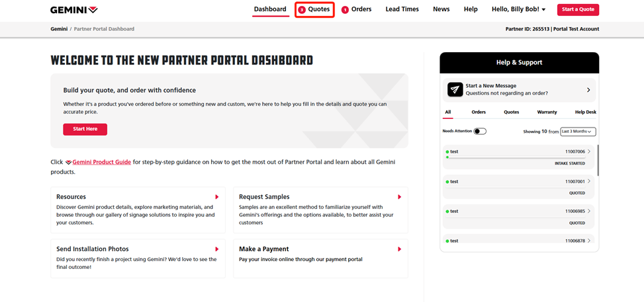
Task: Click the red Quotes notification badge
Action: pos(302,10)
